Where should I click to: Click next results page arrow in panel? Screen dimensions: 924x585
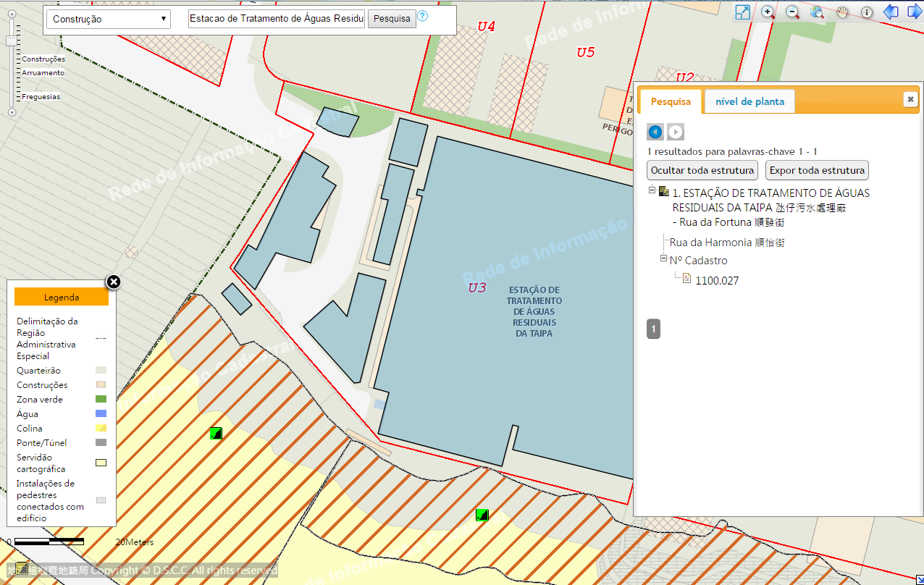(x=676, y=132)
